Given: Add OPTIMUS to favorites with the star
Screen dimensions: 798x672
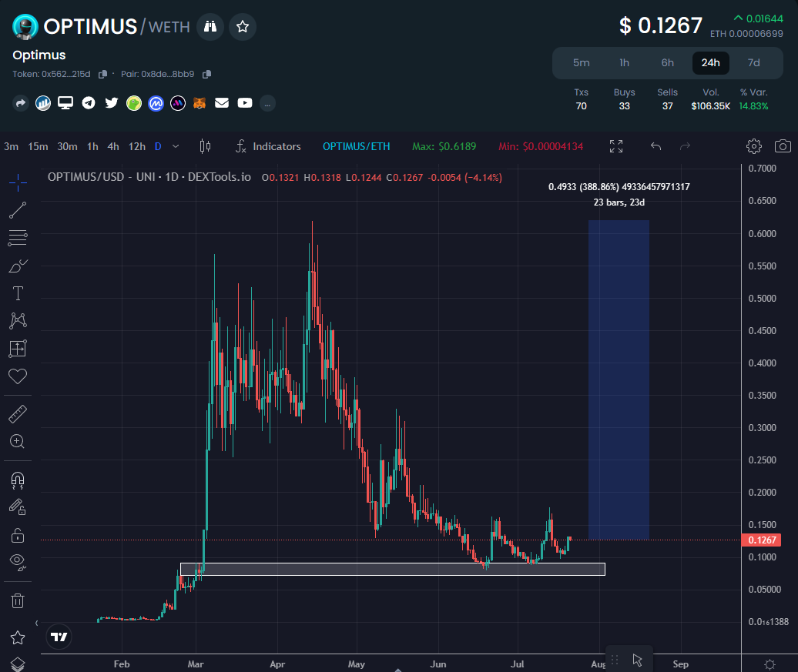Looking at the screenshot, I should [x=242, y=26].
